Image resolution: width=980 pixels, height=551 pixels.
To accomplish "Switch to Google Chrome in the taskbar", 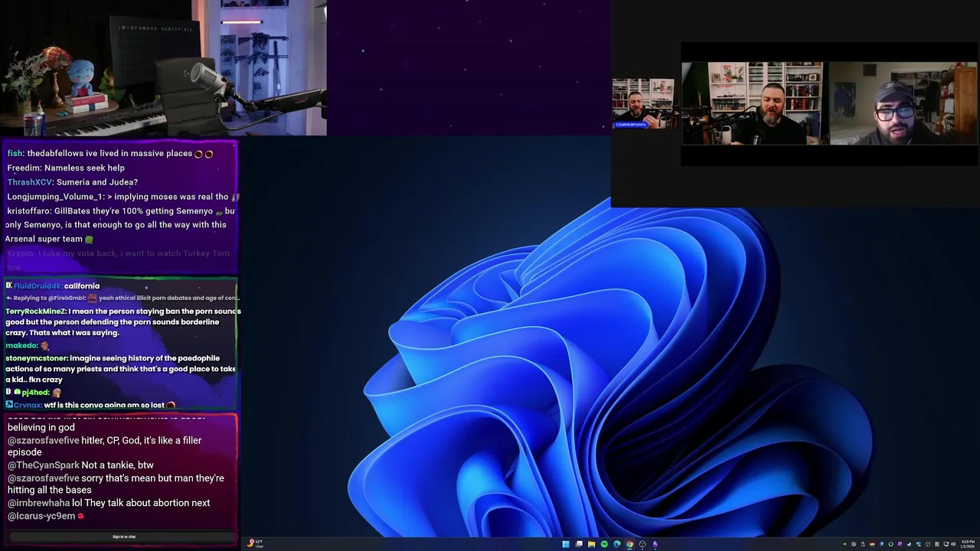I will (629, 544).
